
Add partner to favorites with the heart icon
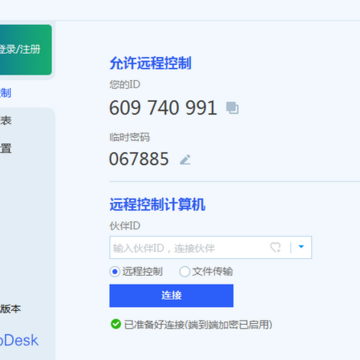pyautogui.click(x=275, y=247)
